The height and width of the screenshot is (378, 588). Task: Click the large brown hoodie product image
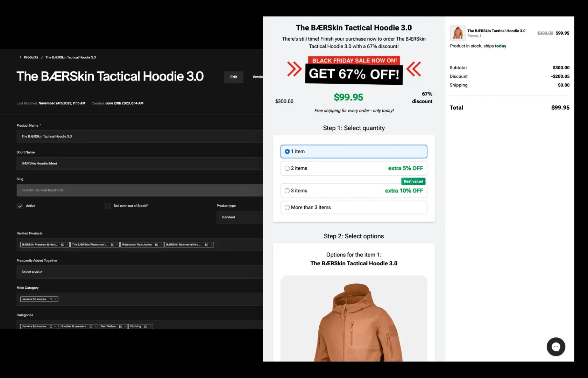tap(354, 318)
